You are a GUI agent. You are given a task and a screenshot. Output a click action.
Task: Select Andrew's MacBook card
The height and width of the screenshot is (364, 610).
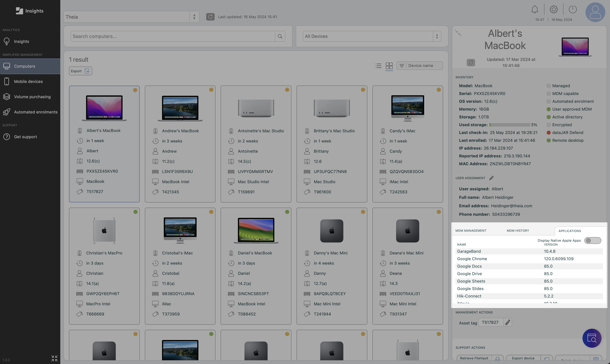coord(180,144)
